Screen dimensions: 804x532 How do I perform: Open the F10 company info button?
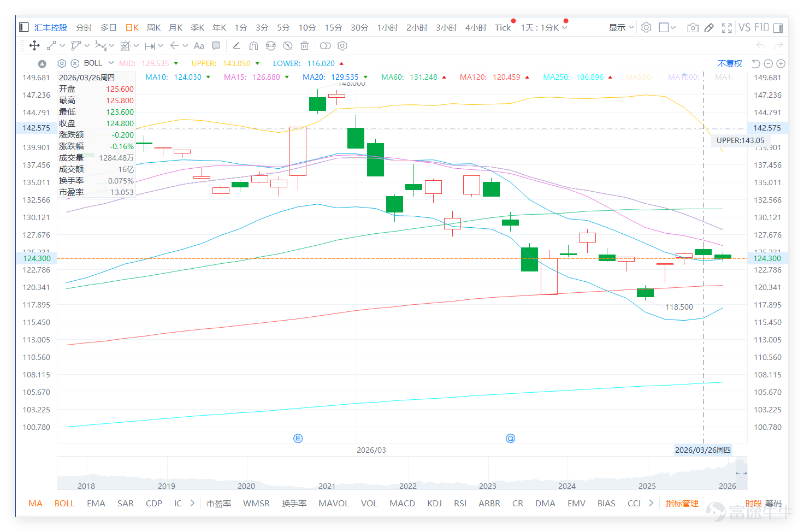pyautogui.click(x=761, y=27)
